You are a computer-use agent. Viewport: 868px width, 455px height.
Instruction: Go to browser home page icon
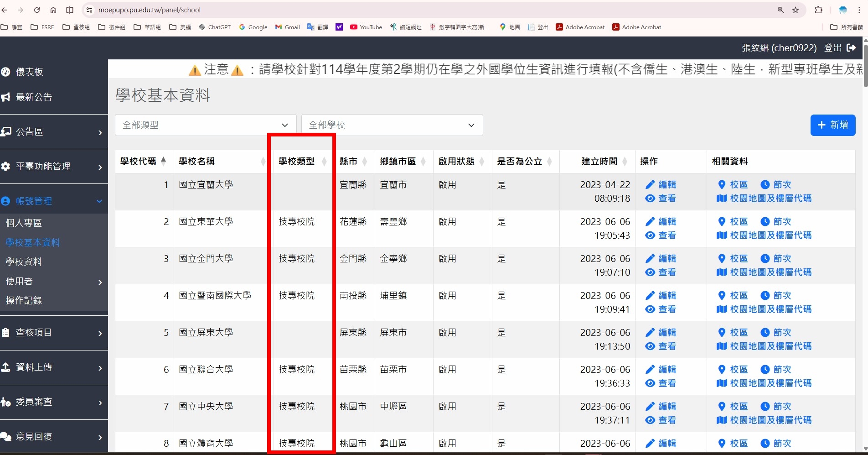(x=53, y=10)
